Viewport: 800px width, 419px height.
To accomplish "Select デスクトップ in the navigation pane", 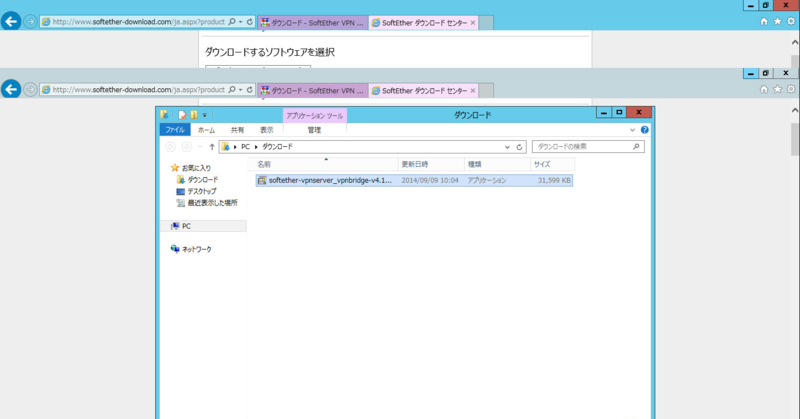I will tap(202, 191).
